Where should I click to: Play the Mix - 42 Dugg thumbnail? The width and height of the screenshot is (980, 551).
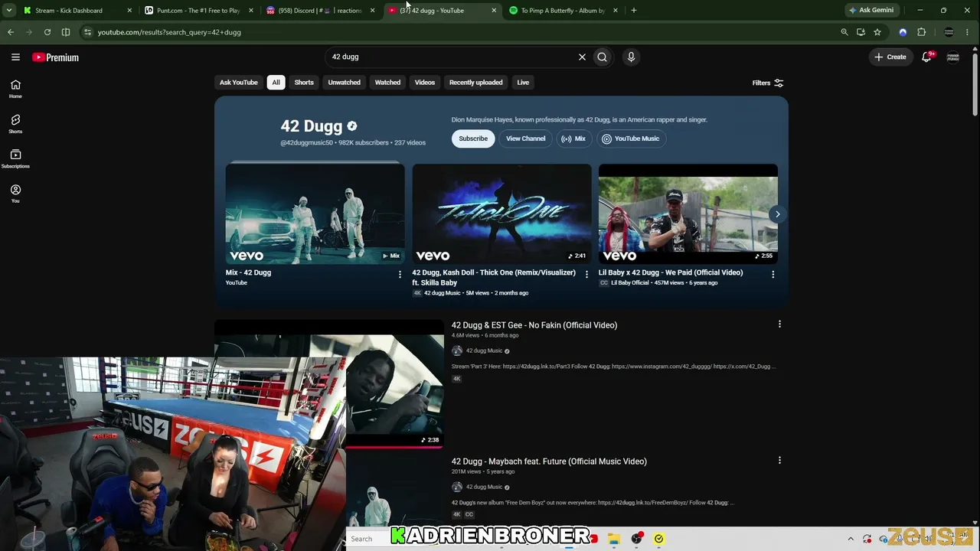tap(315, 214)
